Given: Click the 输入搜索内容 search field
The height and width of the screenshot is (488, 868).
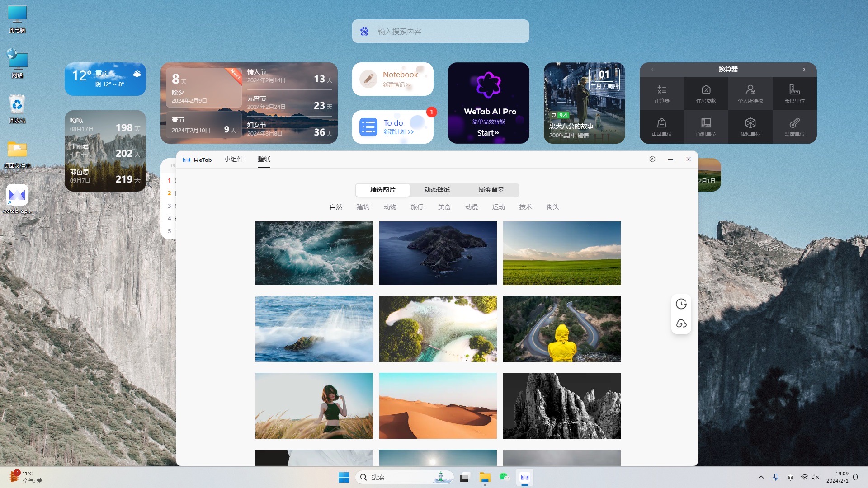Looking at the screenshot, I should point(448,31).
